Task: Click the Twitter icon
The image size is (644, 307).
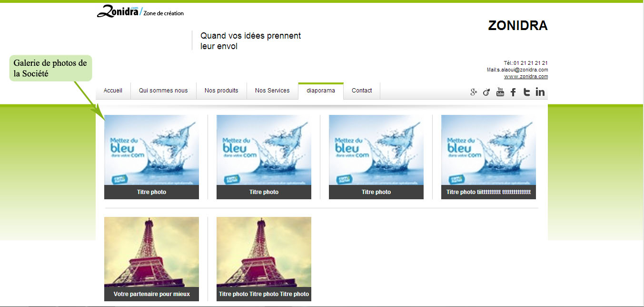Action: click(526, 92)
